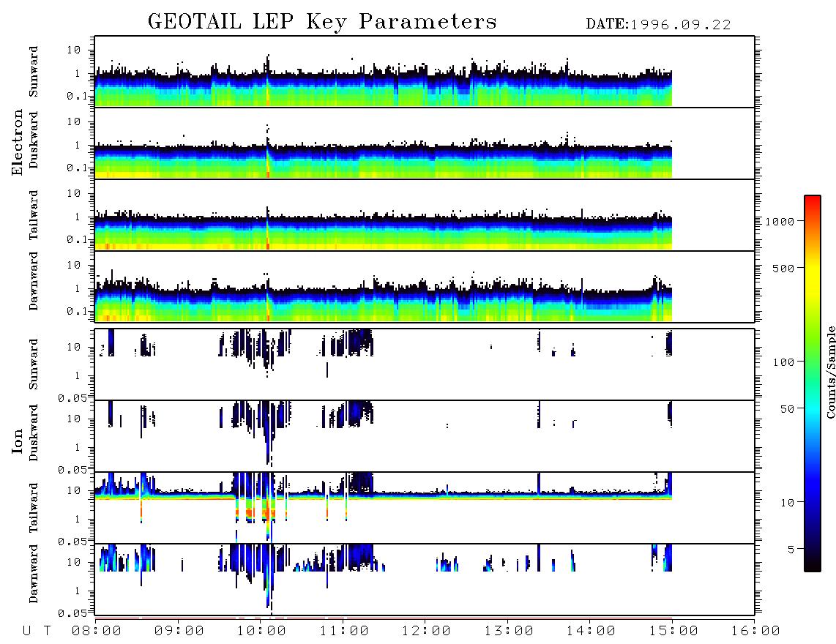Image resolution: width=836 pixels, height=644 pixels.
Task: Click the vertical 'Ion' group label
Action: (x=17, y=441)
